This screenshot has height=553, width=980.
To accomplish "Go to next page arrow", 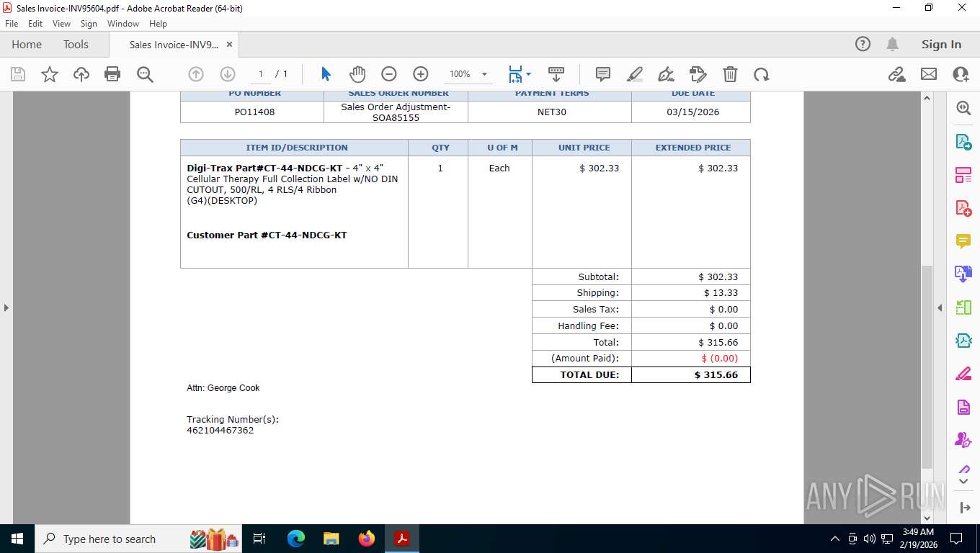I will (x=228, y=74).
